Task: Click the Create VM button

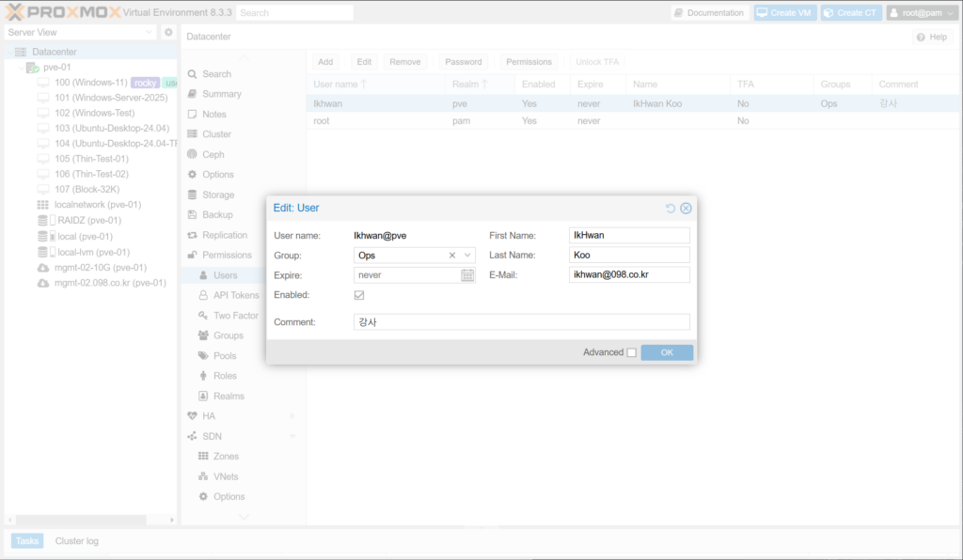Action: [x=784, y=13]
